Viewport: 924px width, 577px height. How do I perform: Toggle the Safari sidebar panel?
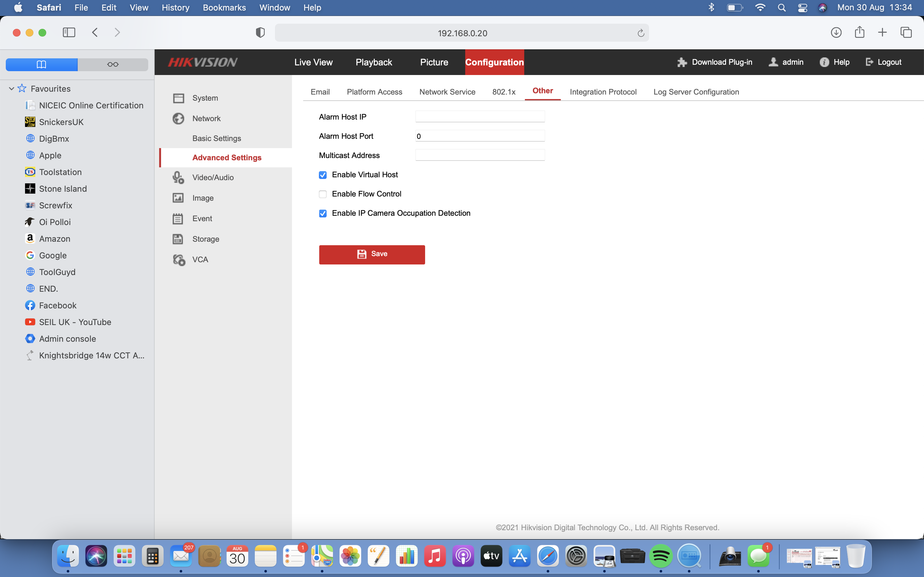[x=69, y=32]
